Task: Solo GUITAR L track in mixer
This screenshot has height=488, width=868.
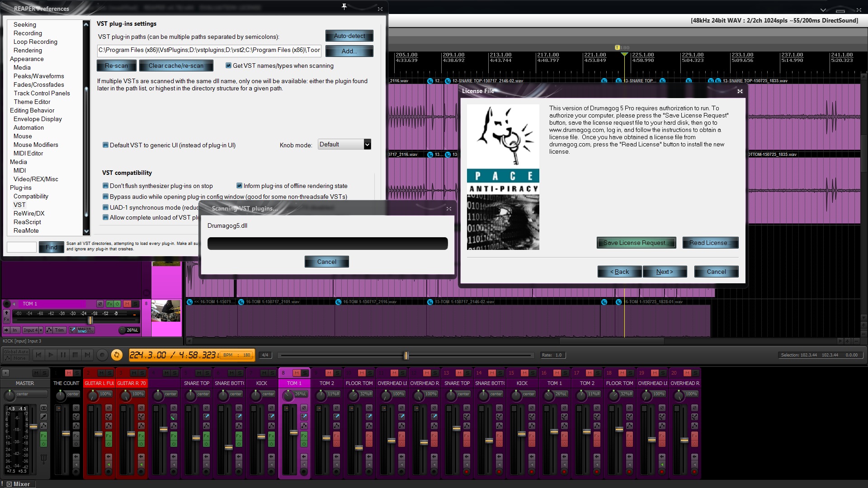Action: 109,373
